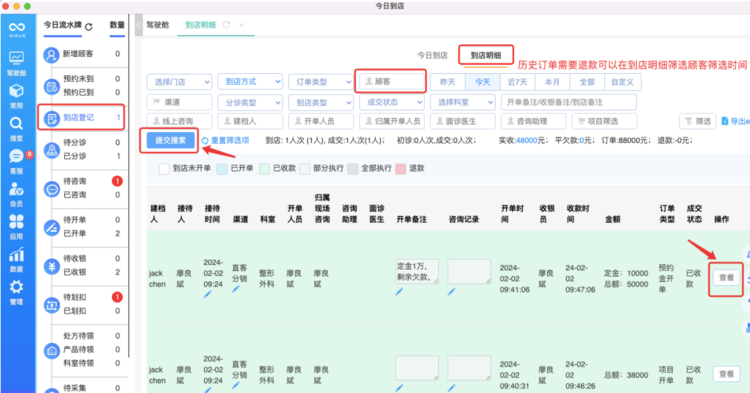The width and height of the screenshot is (750, 393).
Task: Click the 导出 export link
Action: click(x=735, y=121)
